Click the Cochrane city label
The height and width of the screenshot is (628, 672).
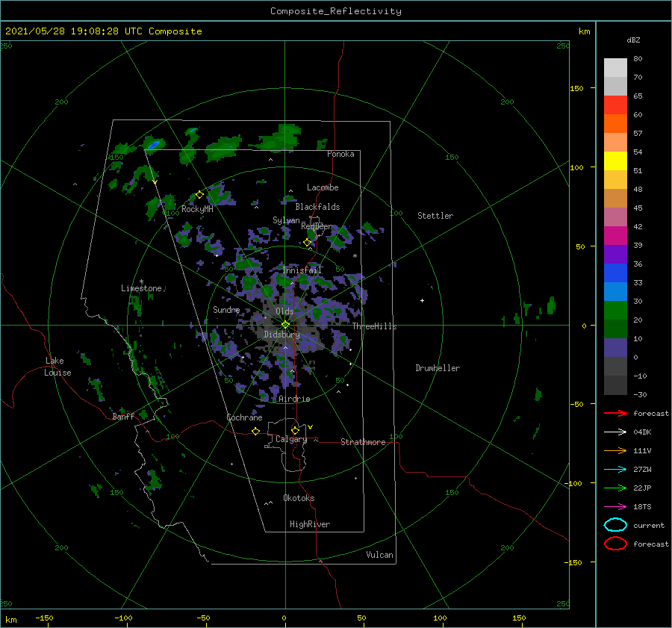[x=244, y=417]
